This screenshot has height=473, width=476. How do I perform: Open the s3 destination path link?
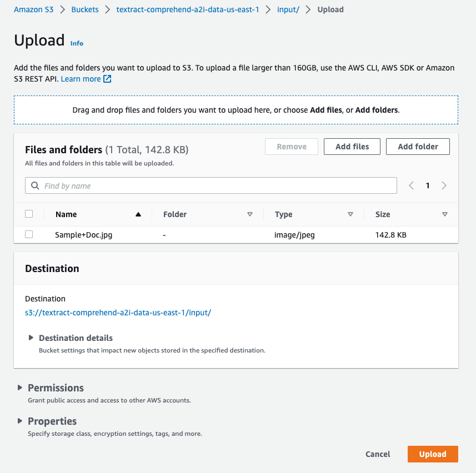(118, 313)
